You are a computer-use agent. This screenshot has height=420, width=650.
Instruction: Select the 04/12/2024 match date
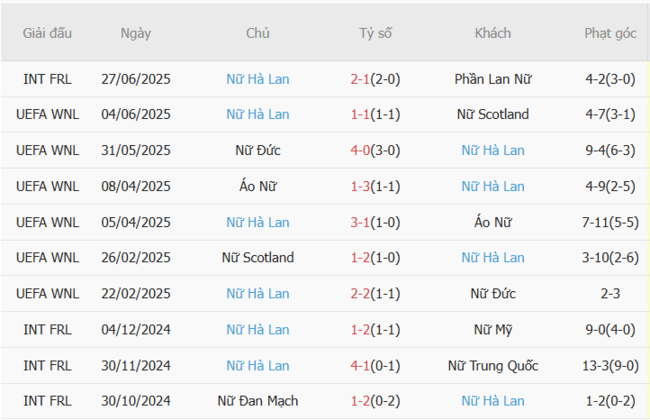[x=136, y=330]
